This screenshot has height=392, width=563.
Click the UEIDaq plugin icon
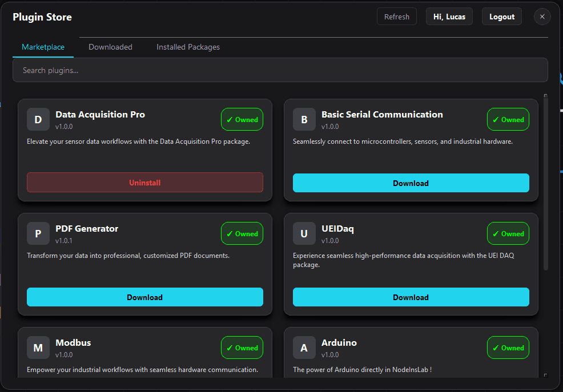[304, 233]
